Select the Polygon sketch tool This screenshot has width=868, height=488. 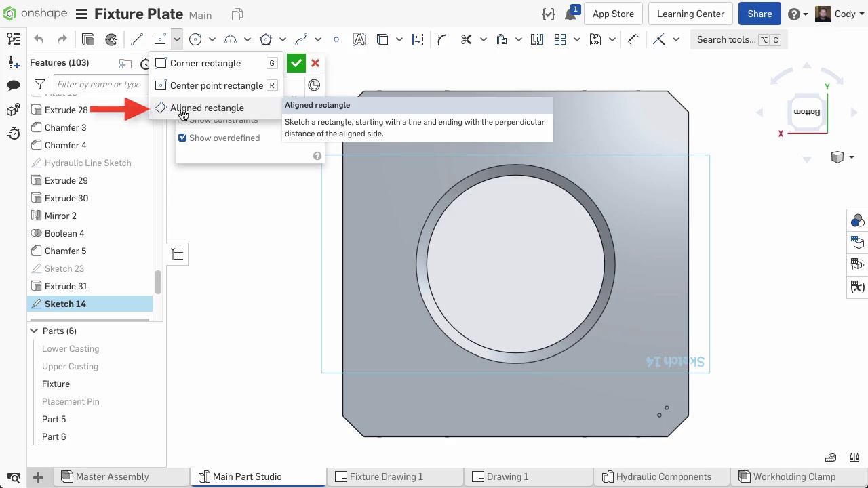coord(266,39)
